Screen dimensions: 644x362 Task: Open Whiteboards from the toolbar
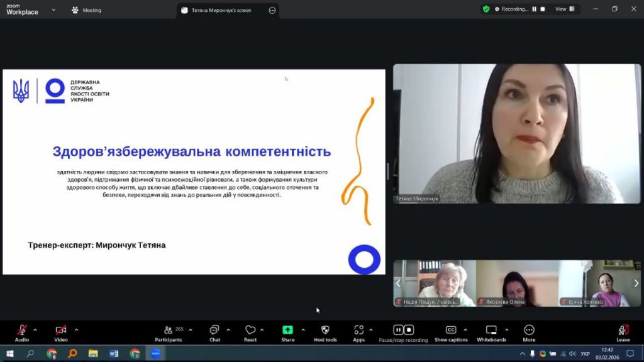491,330
